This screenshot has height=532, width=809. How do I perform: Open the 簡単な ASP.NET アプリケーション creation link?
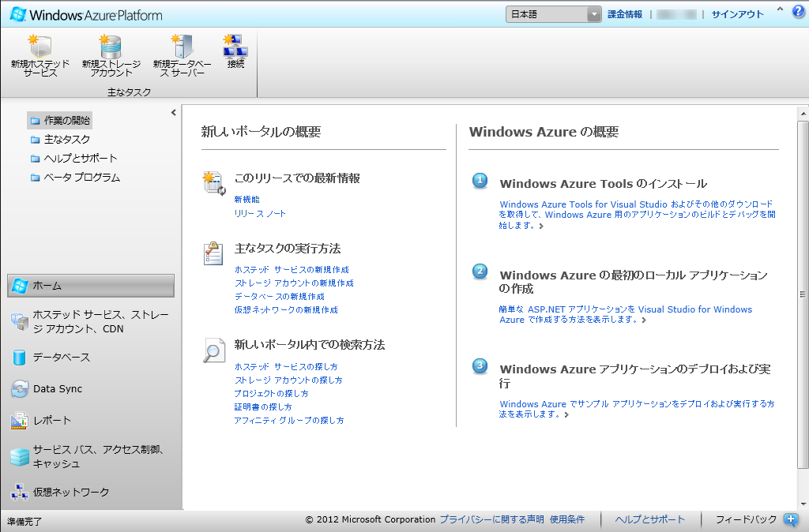pyautogui.click(x=626, y=314)
